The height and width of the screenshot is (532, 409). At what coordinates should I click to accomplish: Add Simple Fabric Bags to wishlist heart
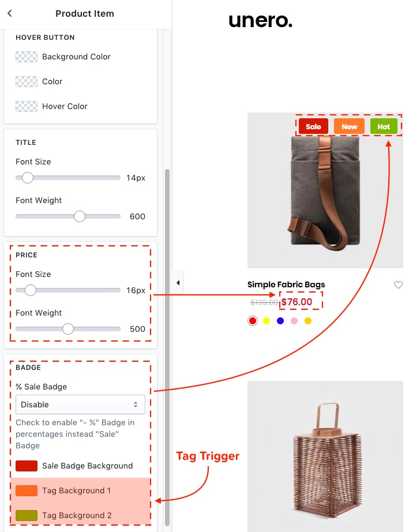[398, 284]
